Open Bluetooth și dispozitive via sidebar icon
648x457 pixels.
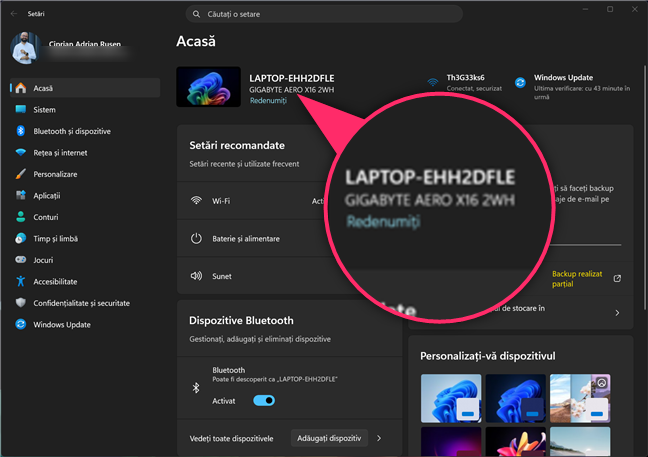21,131
